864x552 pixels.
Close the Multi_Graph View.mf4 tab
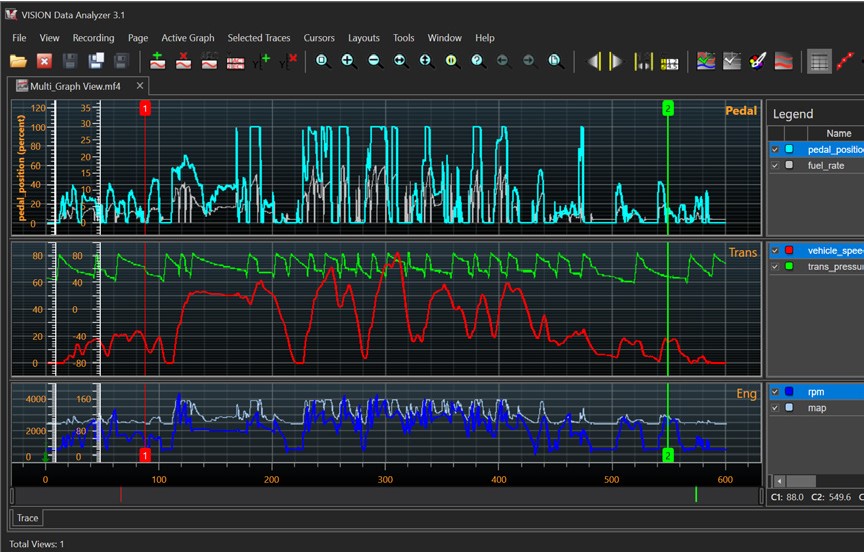140,86
